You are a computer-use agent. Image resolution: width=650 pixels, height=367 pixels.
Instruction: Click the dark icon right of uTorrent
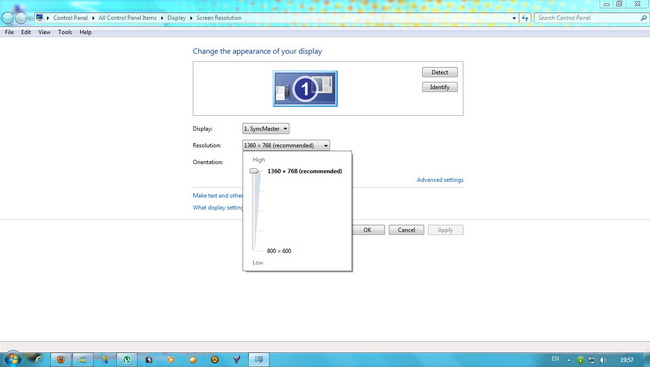(x=149, y=360)
